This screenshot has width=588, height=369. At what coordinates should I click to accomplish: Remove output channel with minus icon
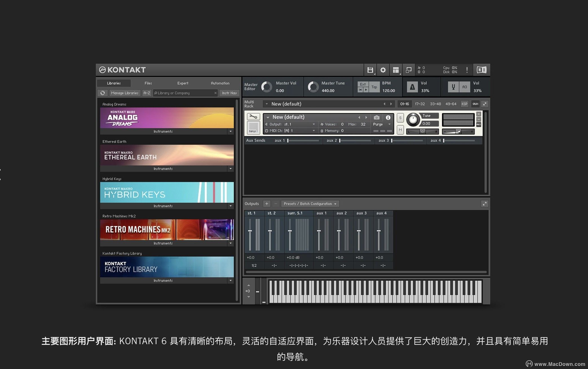[276, 203]
